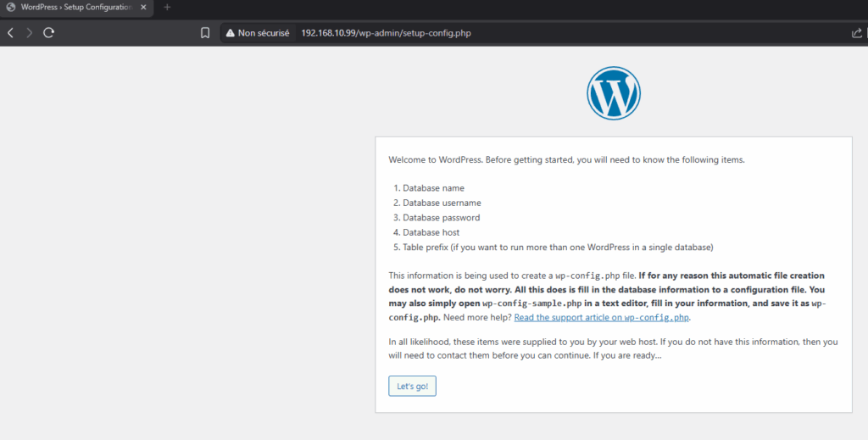868x440 pixels.
Task: Click the "Table prefix" list item
Action: (558, 248)
